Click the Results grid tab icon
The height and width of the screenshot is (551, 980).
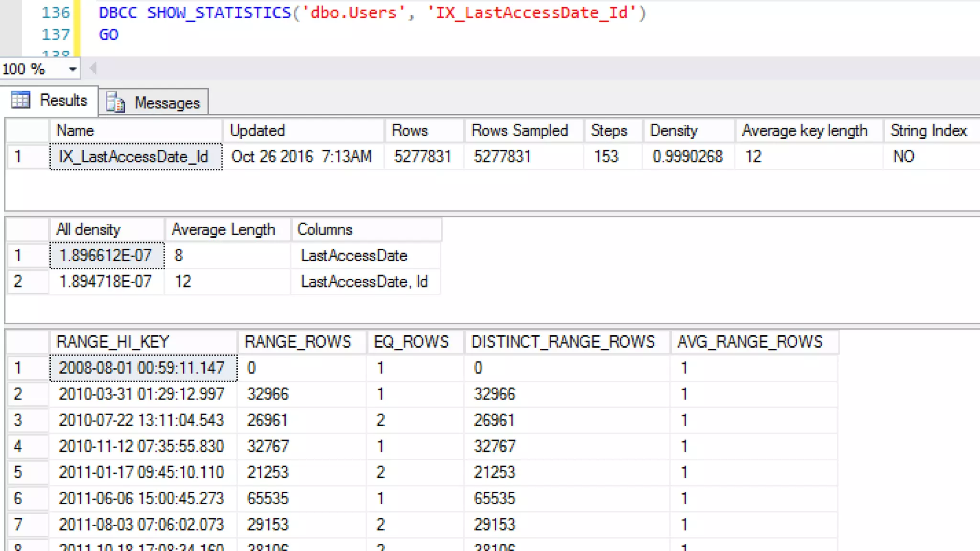coord(21,100)
